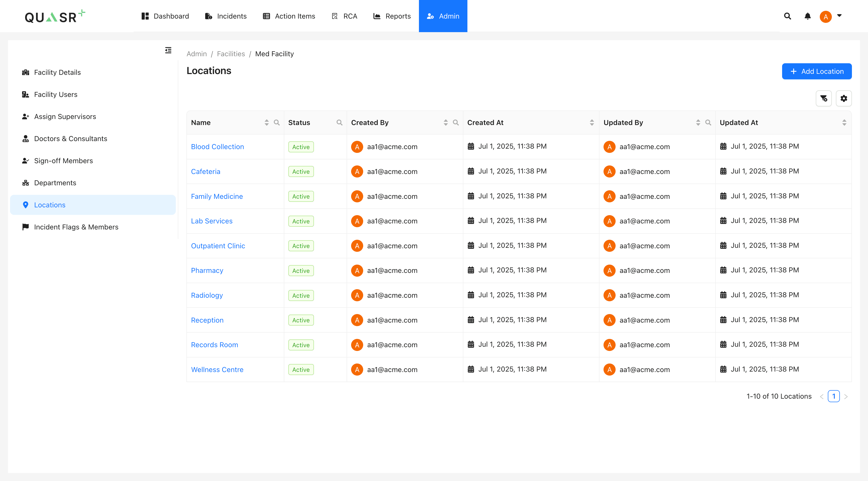
Task: Sort the table by Name
Action: (x=266, y=123)
